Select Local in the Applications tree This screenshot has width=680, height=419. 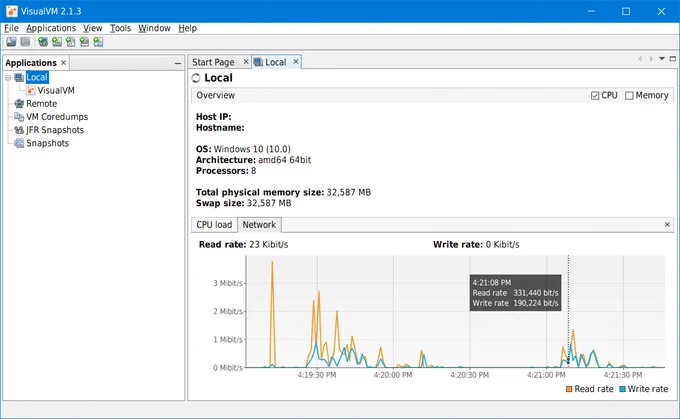(37, 78)
